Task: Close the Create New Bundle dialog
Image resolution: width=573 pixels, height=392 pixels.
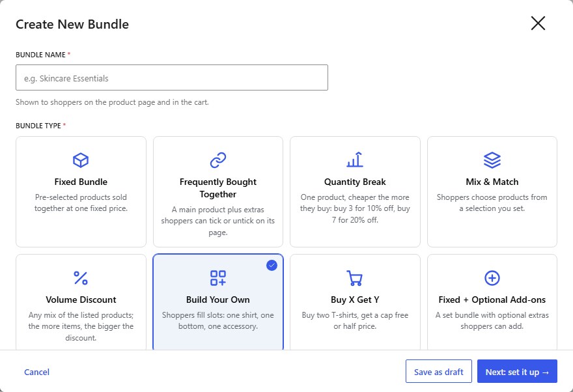Action: click(x=538, y=23)
